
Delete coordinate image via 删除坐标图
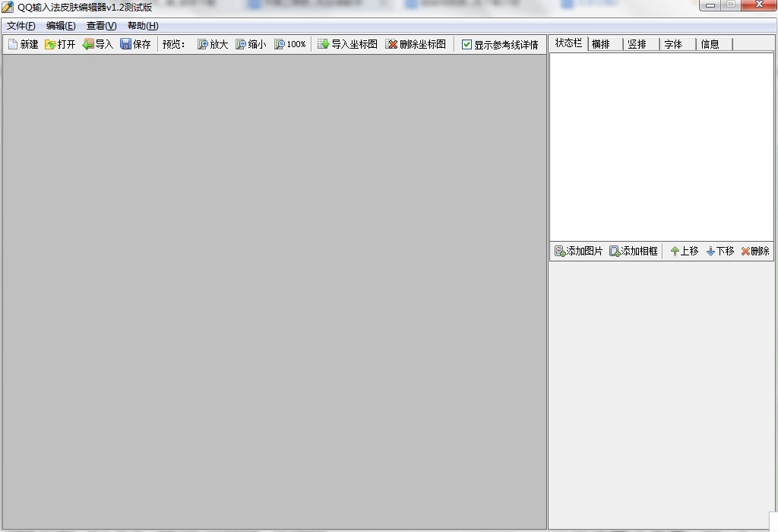pos(416,44)
